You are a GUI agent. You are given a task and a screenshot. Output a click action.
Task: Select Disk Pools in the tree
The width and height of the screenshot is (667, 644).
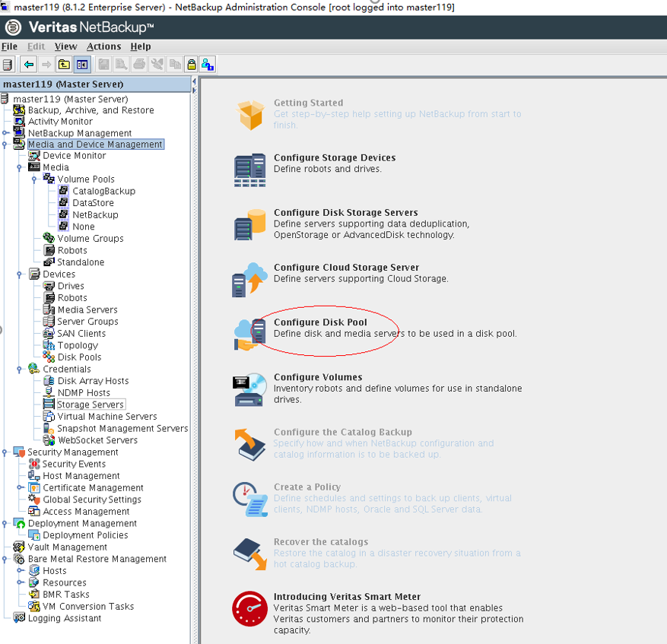click(x=79, y=357)
